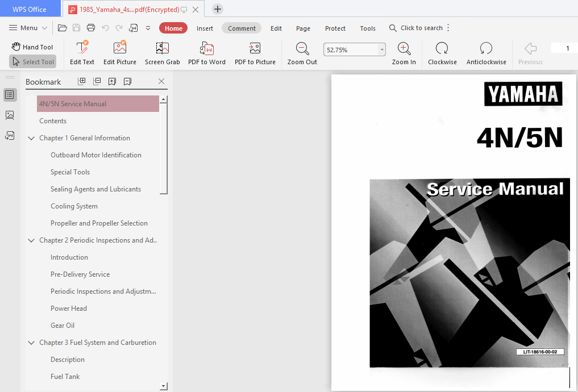Click the bookmark panel scrollbar thumb
The height and width of the screenshot is (392, 578).
[164, 148]
